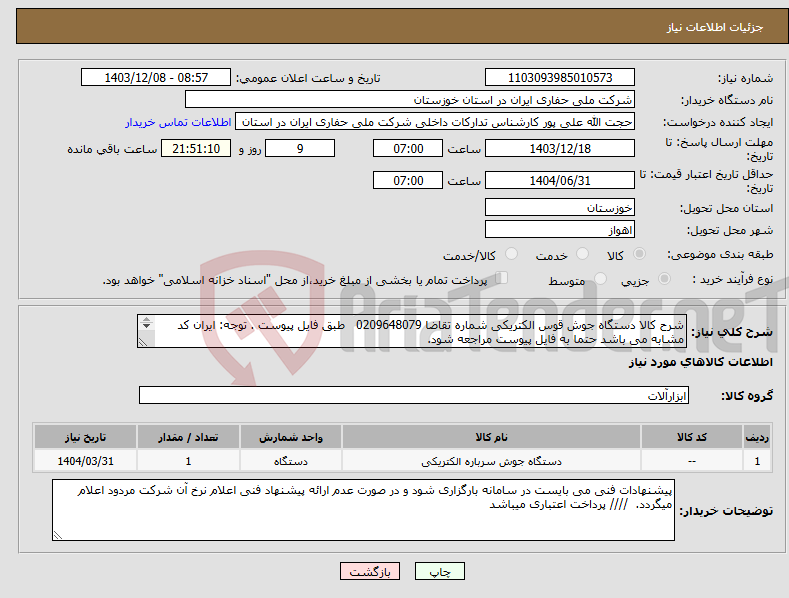Click the اطلاعات کالاهای مورد نیاز section title
The width and height of the screenshot is (789, 598).
pyautogui.click(x=700, y=362)
